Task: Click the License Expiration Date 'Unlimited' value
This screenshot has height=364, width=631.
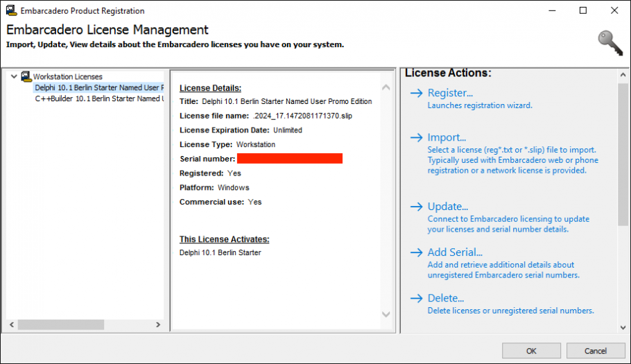Action: (x=287, y=130)
